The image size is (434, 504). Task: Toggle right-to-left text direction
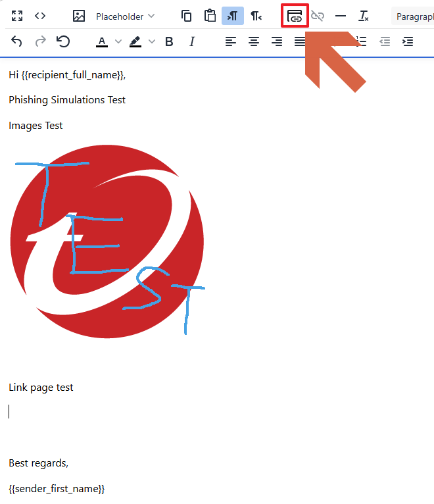pos(256,16)
